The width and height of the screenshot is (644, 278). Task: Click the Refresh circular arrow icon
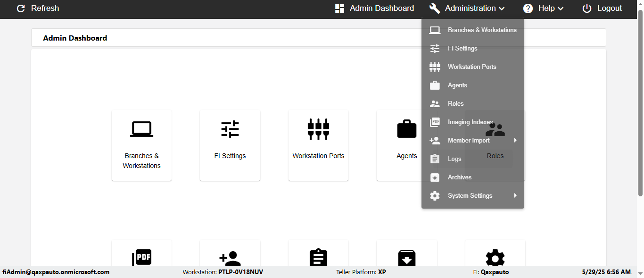(x=21, y=8)
